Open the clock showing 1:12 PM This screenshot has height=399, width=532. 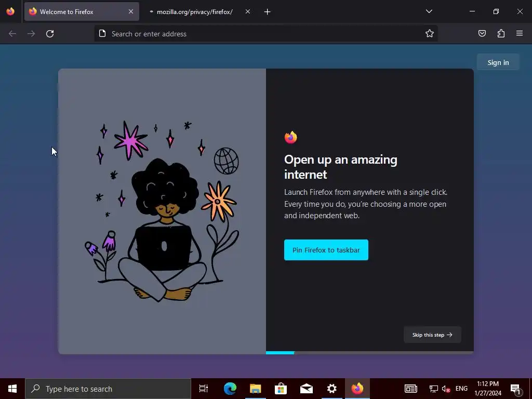(488, 389)
